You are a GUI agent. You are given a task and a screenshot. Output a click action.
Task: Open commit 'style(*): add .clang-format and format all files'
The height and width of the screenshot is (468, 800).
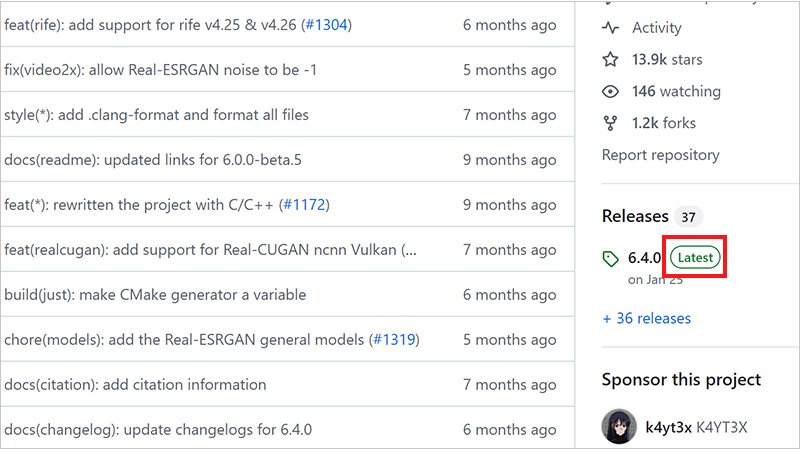(x=156, y=115)
